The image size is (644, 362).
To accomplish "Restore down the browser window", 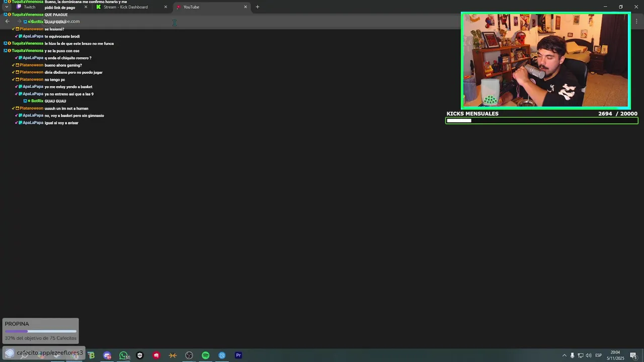I will coord(621,7).
